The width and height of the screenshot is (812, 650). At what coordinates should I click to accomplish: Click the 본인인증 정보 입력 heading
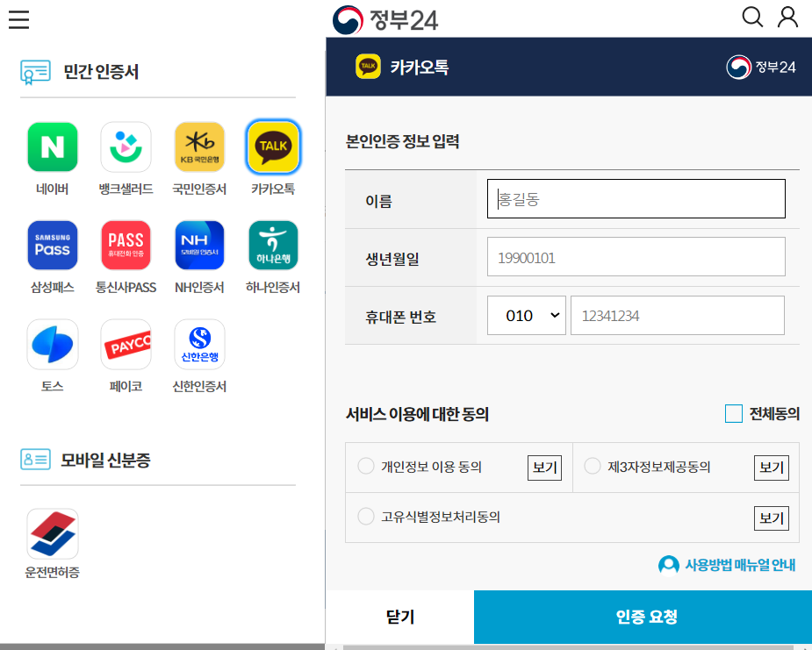tap(402, 141)
